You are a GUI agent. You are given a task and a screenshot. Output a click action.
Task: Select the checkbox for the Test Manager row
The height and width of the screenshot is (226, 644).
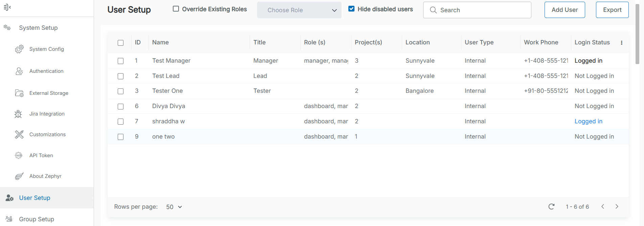click(120, 61)
